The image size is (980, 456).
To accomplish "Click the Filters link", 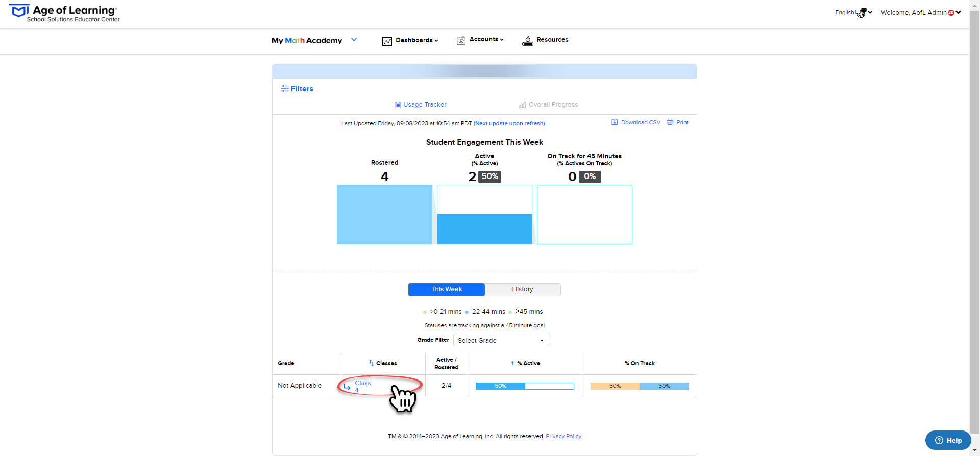I will coord(297,89).
